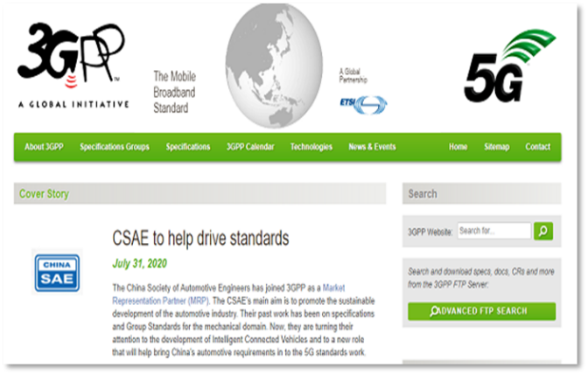Click the 5G logo
Image resolution: width=588 pixels, height=375 pixels.
[x=508, y=66]
